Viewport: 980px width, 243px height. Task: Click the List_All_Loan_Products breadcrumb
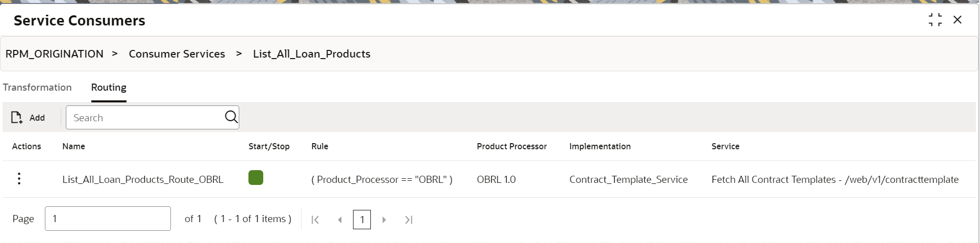tap(312, 54)
